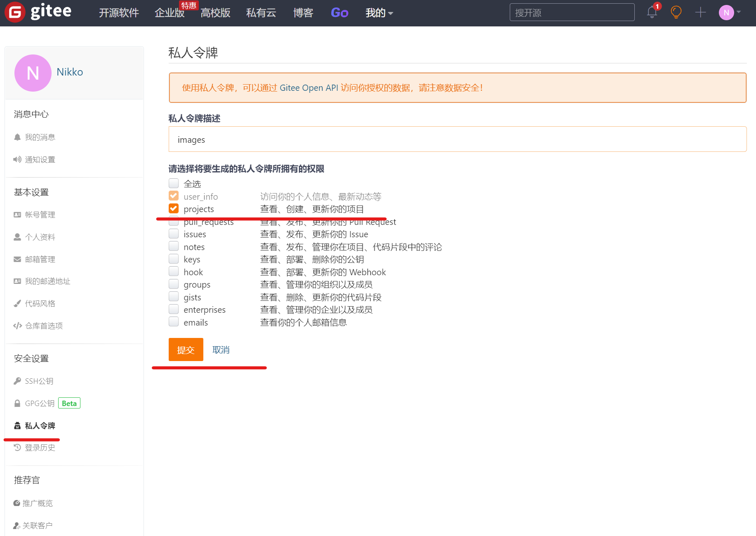This screenshot has width=756, height=536.
Task: Enable the 全选 checkbox
Action: tap(174, 183)
